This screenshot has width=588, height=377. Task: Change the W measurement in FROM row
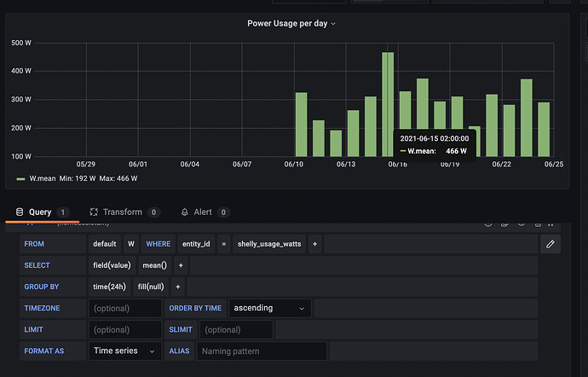coord(131,244)
